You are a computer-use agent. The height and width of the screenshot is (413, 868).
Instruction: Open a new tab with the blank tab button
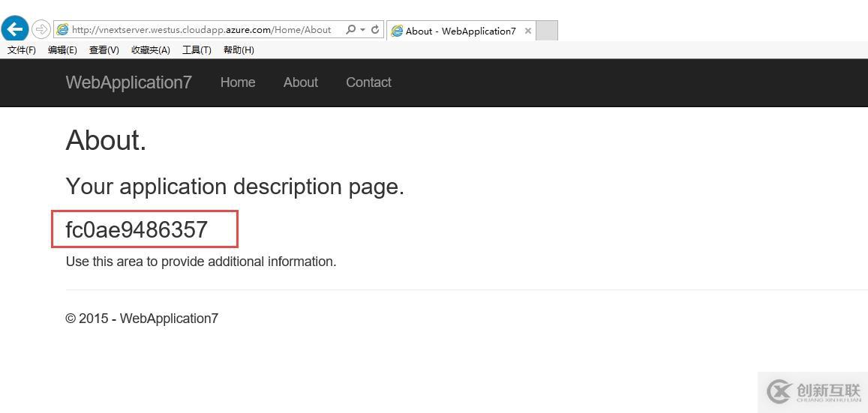[x=547, y=31]
